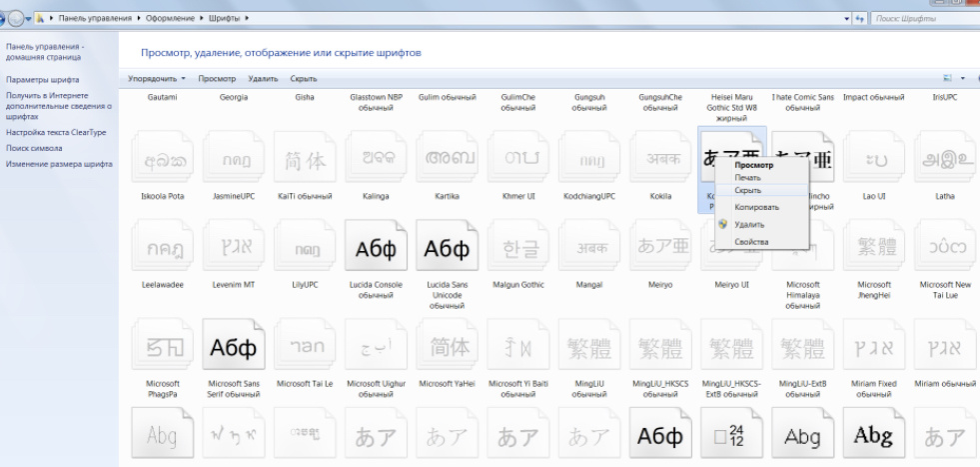The height and width of the screenshot is (467, 980).
Task: Expand the arrow after Шрифты breadcrumb
Action: click(x=247, y=18)
